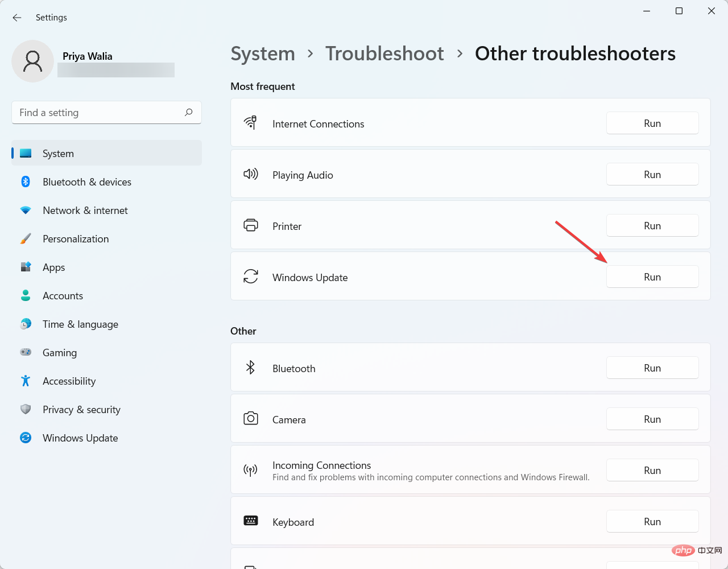Select Personalization in the sidebar
Viewport: 728px width, 569px height.
click(x=107, y=238)
